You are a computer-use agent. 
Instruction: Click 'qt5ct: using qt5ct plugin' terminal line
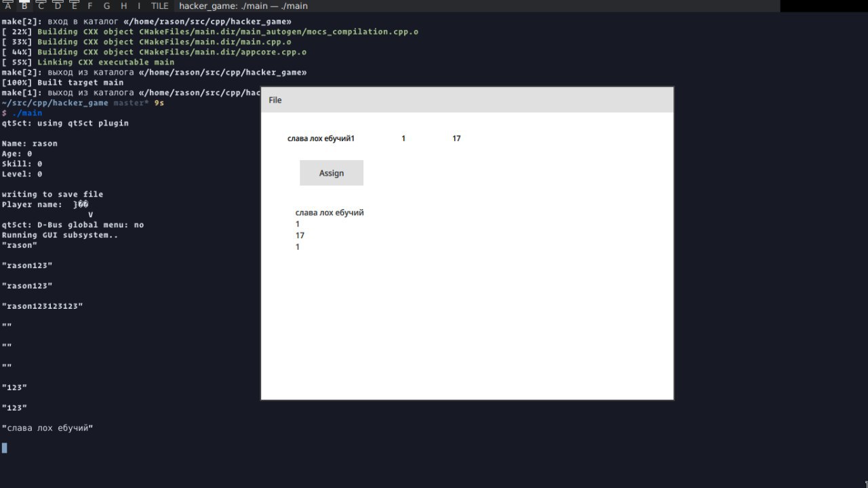coord(65,124)
